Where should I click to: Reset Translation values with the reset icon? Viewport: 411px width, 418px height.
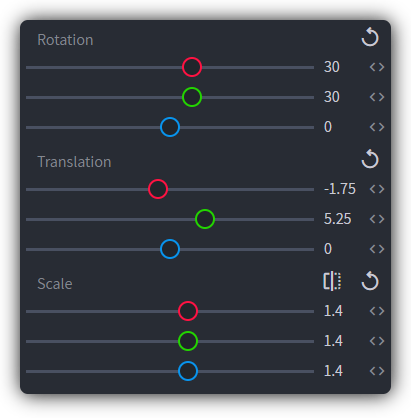click(x=370, y=159)
